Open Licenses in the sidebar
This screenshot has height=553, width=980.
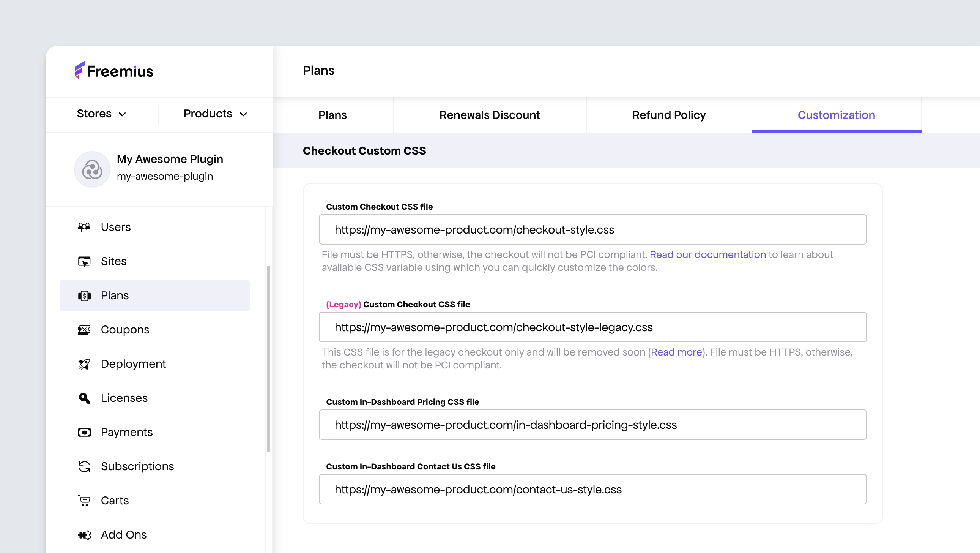coord(155,398)
